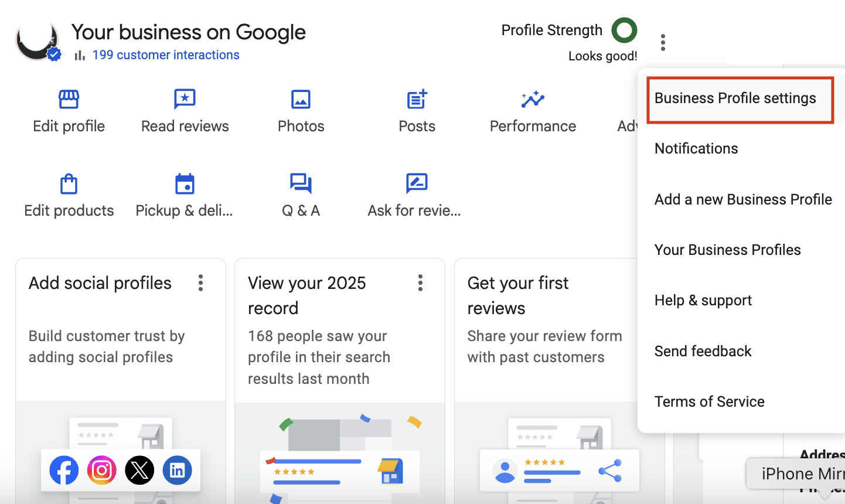Viewport: 845px width, 504px height.
Task: Click the X icon in social profiles card
Action: coord(139,470)
